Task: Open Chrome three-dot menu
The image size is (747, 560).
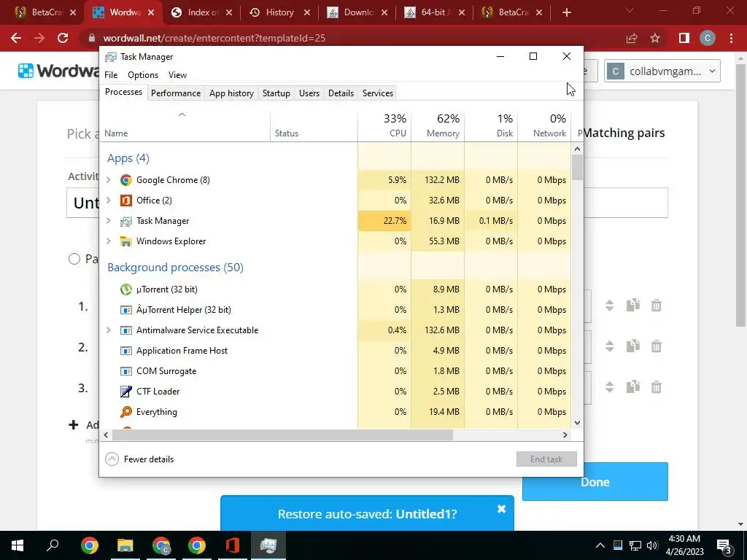Action: [731, 38]
